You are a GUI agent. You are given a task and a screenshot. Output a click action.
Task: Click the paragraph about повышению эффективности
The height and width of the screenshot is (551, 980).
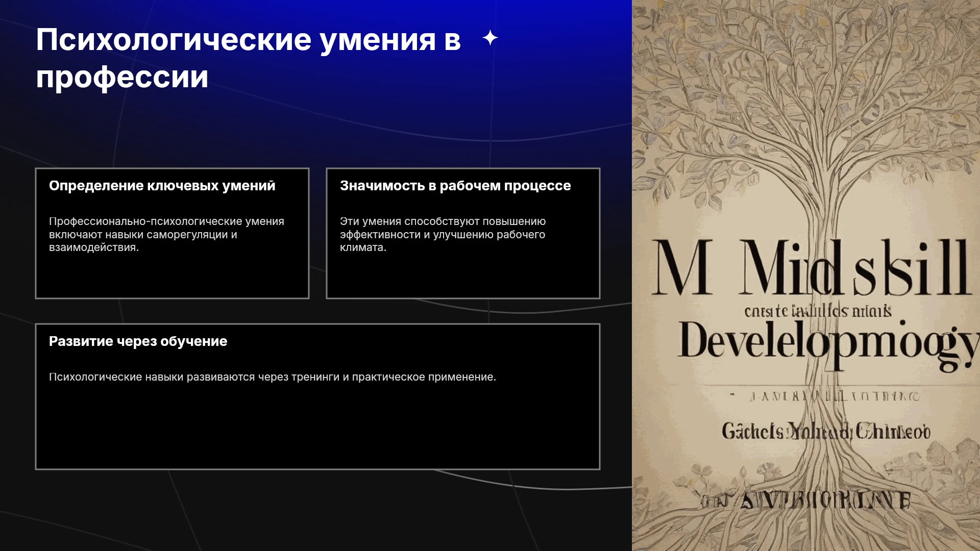coord(443,234)
